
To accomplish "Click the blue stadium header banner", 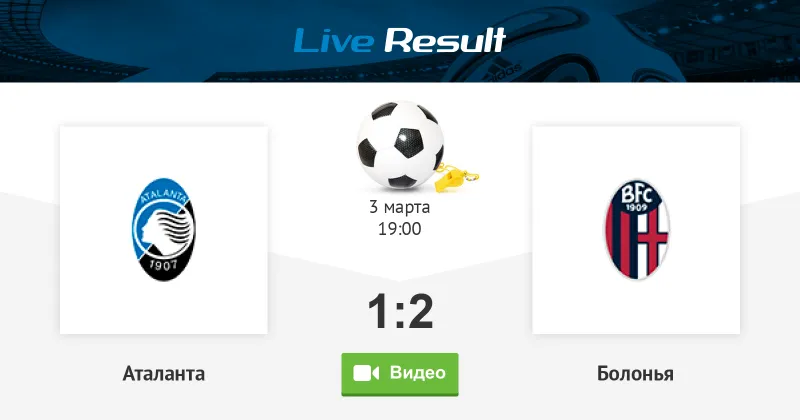I will coord(400,41).
